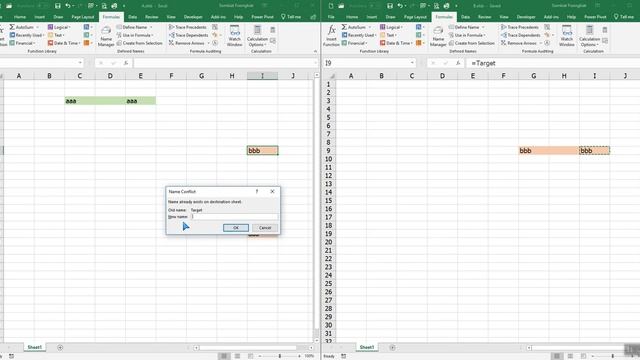Open Watch Window in the left window
This screenshot has width=640, height=360.
[234, 36]
